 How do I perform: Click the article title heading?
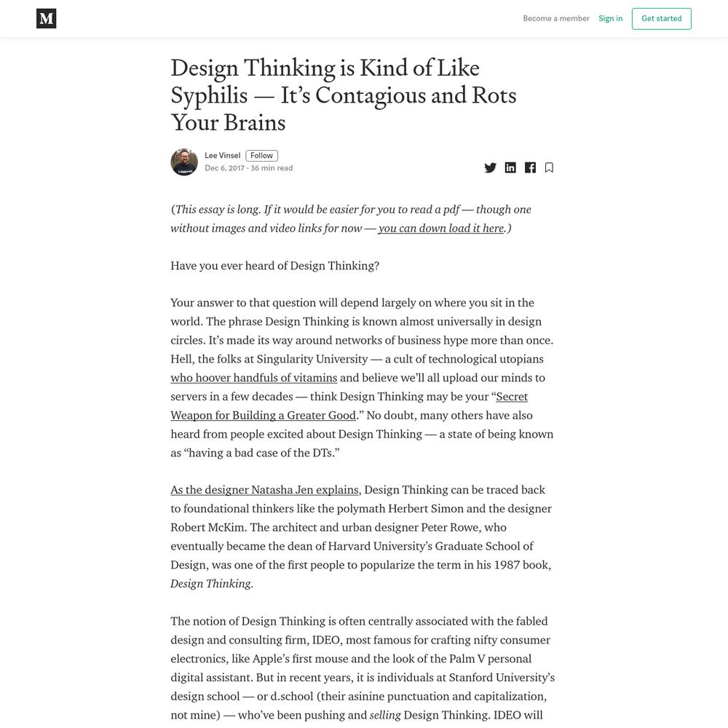[x=344, y=95]
